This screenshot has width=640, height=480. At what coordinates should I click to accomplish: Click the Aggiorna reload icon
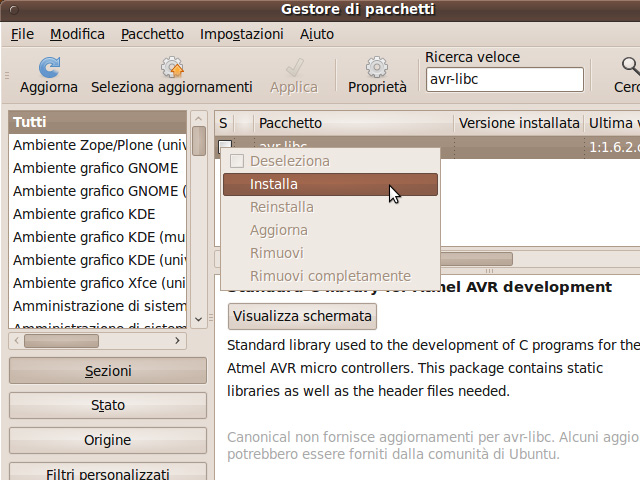(x=48, y=68)
